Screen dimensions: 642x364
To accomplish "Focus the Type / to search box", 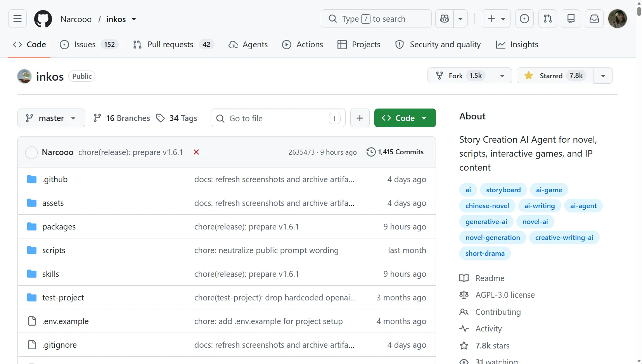I will [x=376, y=19].
